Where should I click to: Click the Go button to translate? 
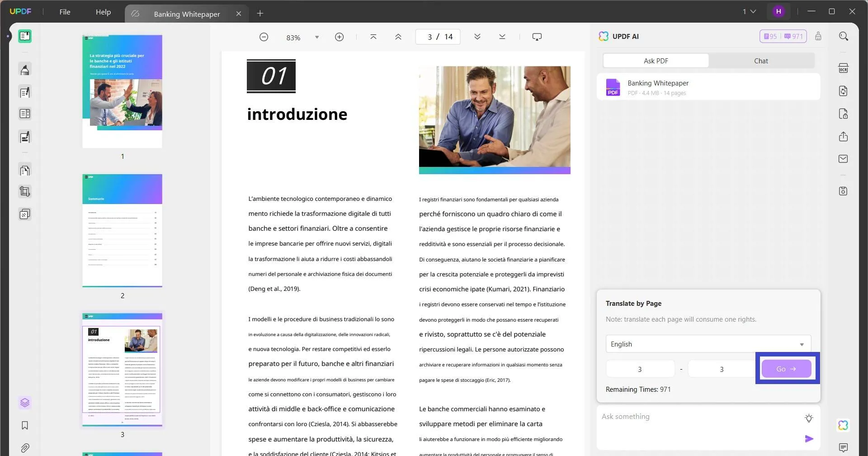[x=787, y=368]
